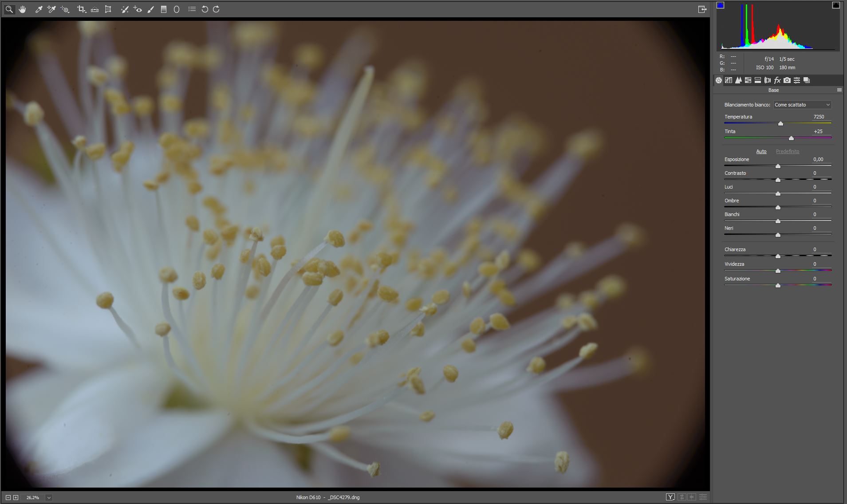Select the Spot Removal tool
The height and width of the screenshot is (504, 847).
click(125, 9)
